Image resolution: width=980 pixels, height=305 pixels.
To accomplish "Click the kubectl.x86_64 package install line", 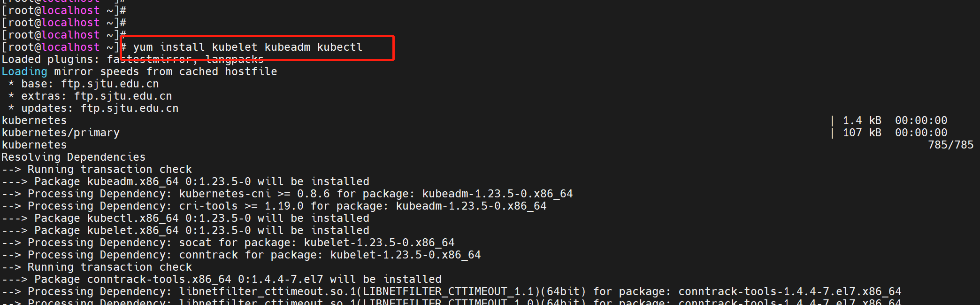I will [x=185, y=219].
